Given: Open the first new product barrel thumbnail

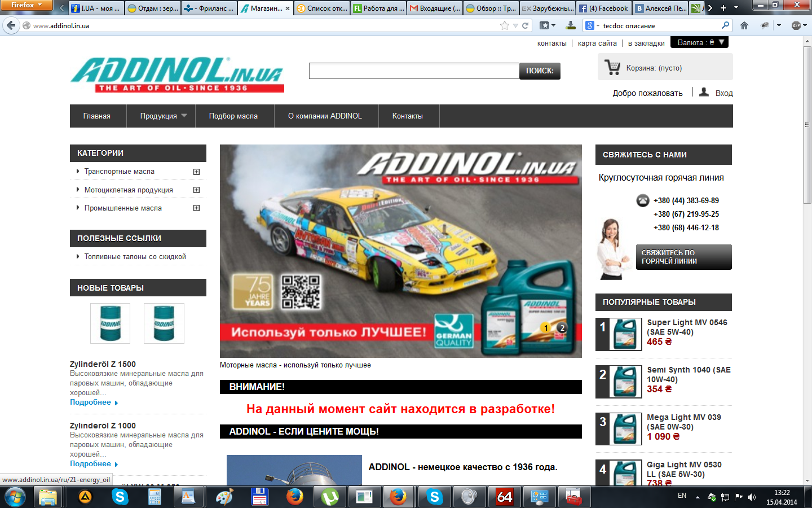Looking at the screenshot, I should coord(111,323).
